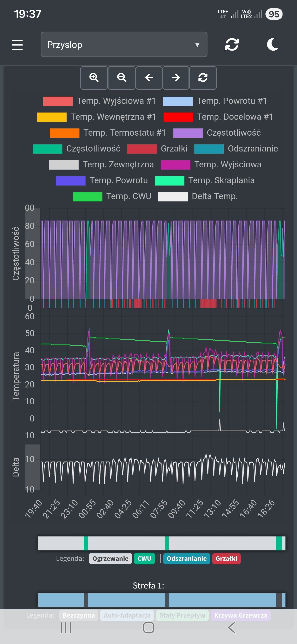Zoom in on the chart
Image resolution: width=297 pixels, height=644 pixels.
pos(94,78)
